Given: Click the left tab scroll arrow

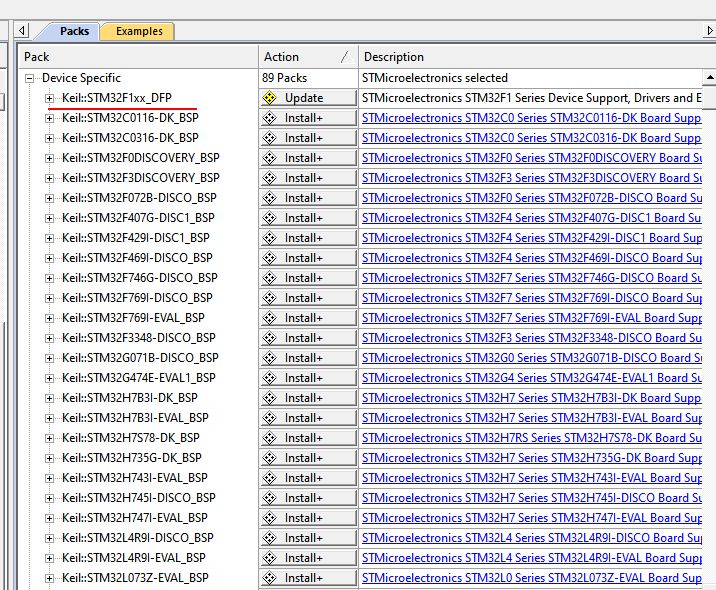Looking at the screenshot, I should coord(21,31).
